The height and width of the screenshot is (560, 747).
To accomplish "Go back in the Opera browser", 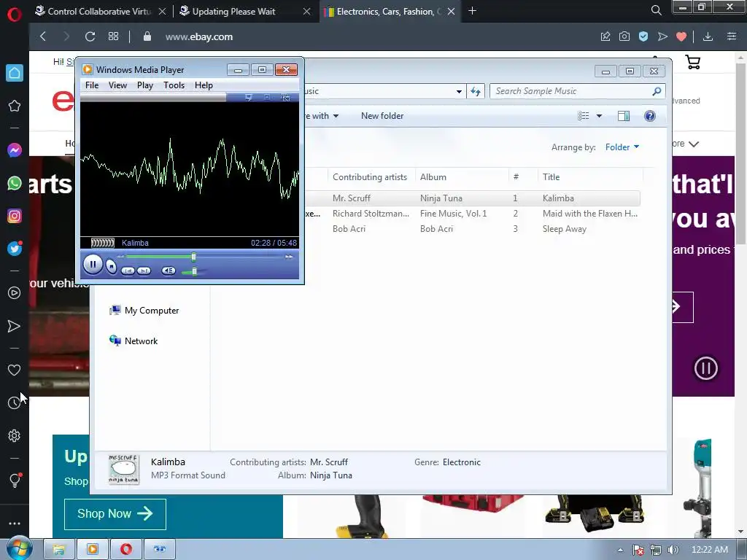I will click(43, 36).
